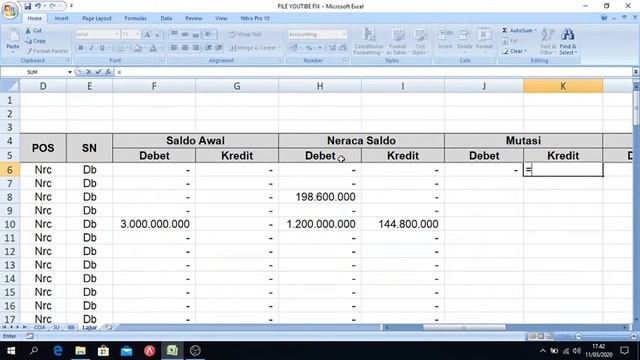Open the Accounting number format dropdown
The image size is (640, 360).
tap(344, 34)
